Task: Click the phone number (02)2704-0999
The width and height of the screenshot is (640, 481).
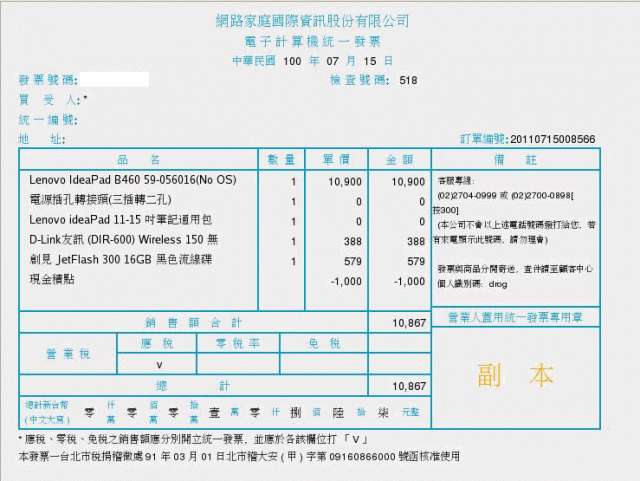Action: tap(467, 196)
